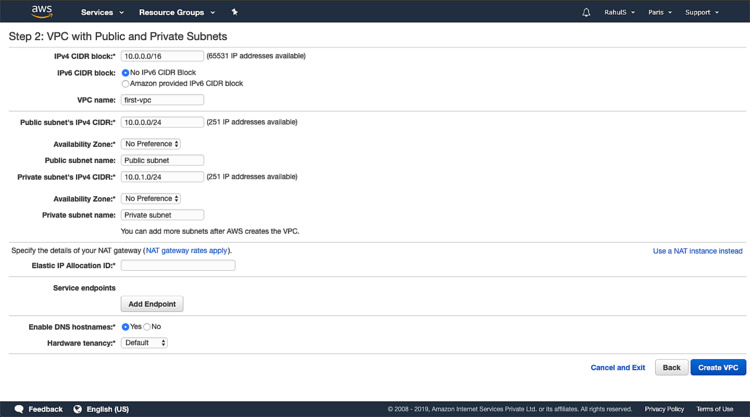
Task: Open private subnet Availability Zone dropdown
Action: point(151,198)
